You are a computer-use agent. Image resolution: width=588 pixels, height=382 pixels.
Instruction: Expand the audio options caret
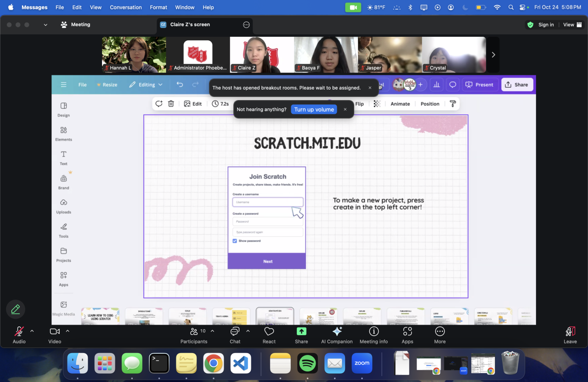pyautogui.click(x=32, y=331)
